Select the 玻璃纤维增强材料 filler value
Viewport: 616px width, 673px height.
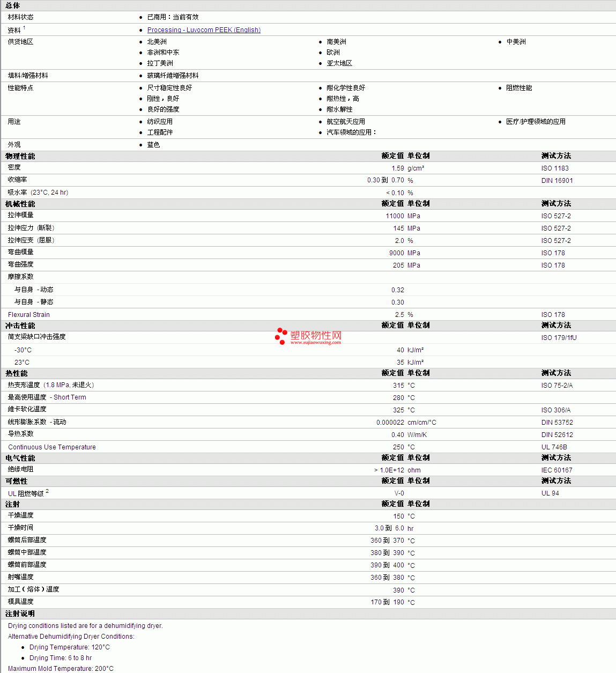173,76
